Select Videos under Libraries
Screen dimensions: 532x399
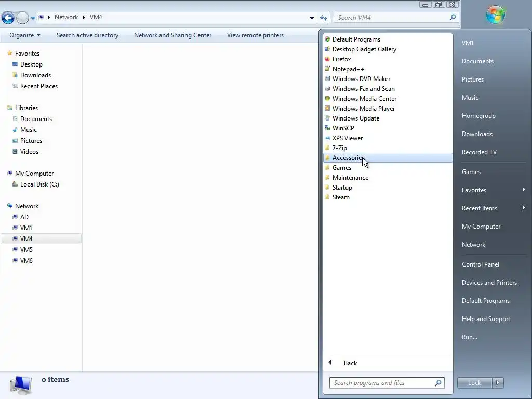(29, 152)
